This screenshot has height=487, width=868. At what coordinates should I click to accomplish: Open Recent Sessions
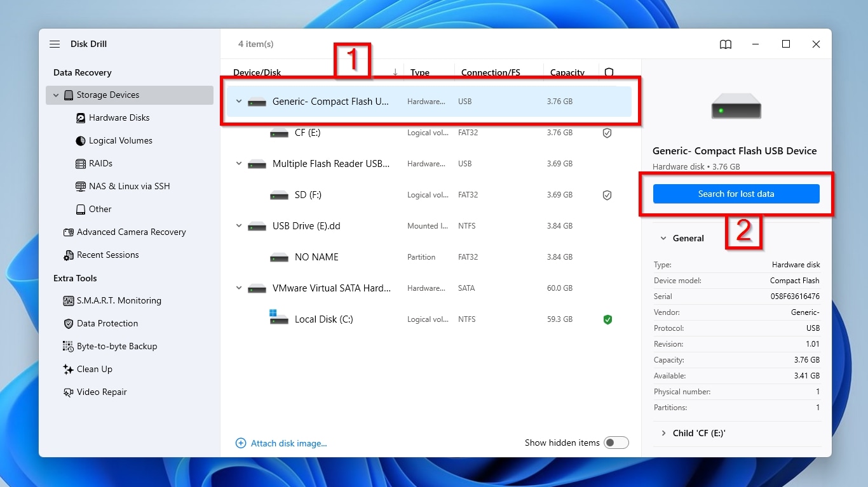click(x=108, y=255)
